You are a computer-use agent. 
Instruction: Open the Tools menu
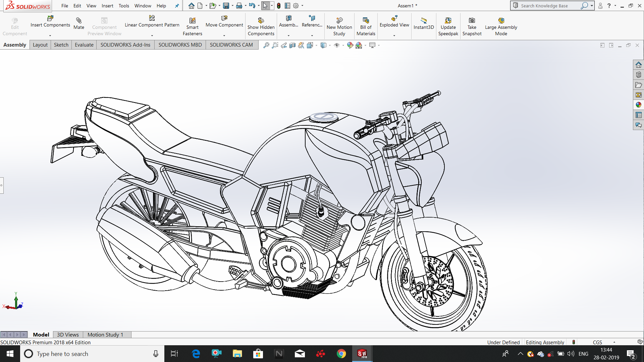(124, 6)
